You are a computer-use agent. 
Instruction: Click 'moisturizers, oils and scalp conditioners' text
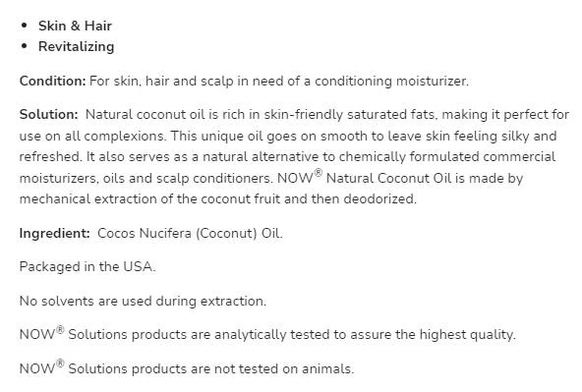[x=145, y=179]
